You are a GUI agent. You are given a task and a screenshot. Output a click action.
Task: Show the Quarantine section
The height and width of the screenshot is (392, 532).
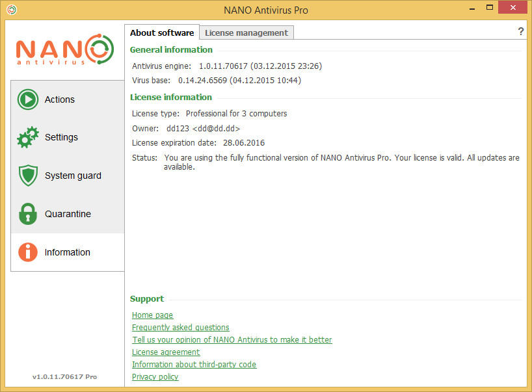[68, 214]
